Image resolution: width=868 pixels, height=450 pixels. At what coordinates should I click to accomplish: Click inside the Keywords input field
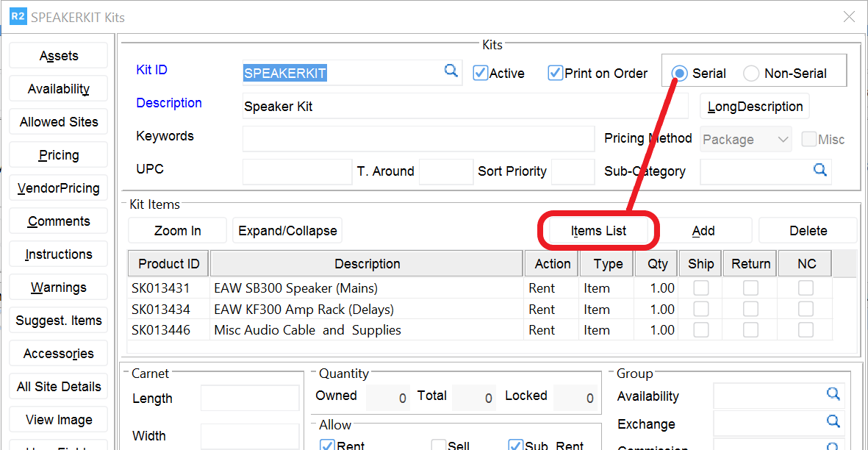417,138
